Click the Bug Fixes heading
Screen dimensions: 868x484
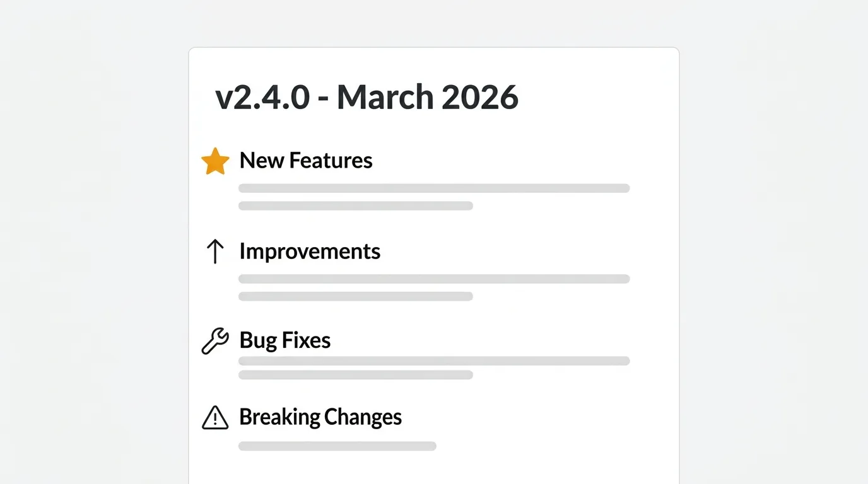tap(285, 340)
